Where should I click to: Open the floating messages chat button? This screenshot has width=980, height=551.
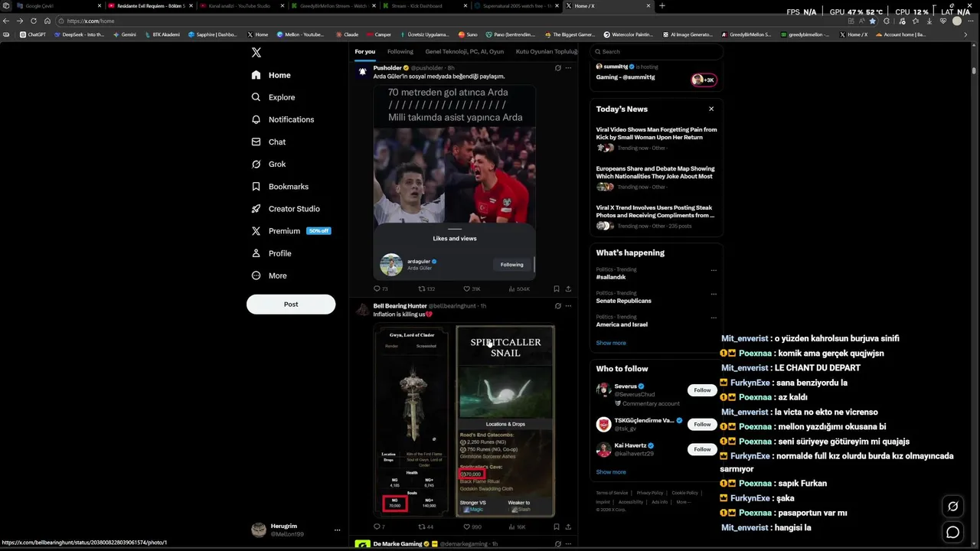953,532
